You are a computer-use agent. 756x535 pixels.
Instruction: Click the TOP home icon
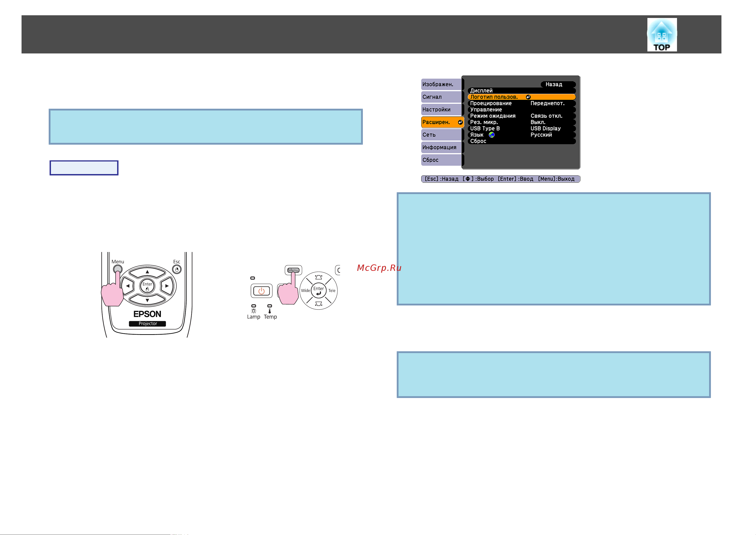[x=662, y=35]
